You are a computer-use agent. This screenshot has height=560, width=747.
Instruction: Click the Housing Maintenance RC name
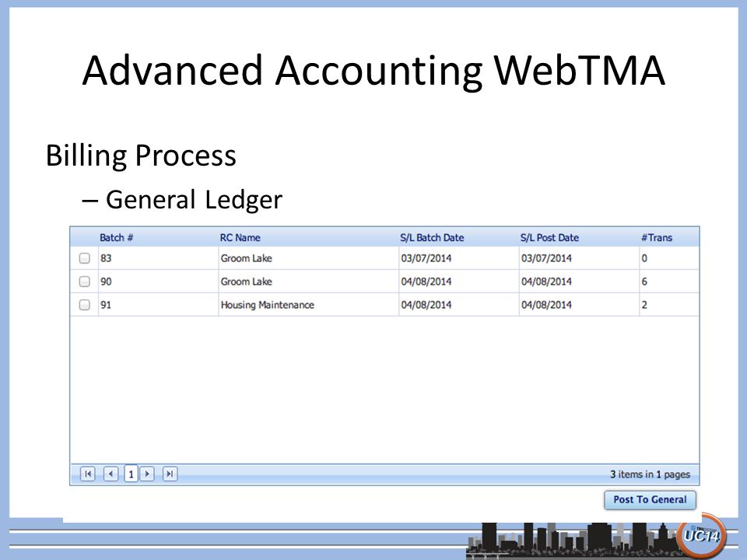(x=267, y=305)
